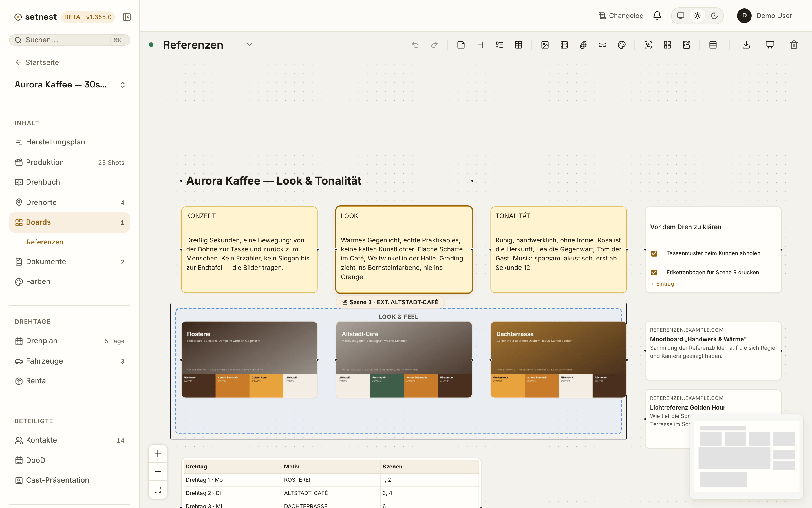This screenshot has height=508, width=812.
Task: Open Drehorte in the sidebar
Action: click(x=69, y=202)
